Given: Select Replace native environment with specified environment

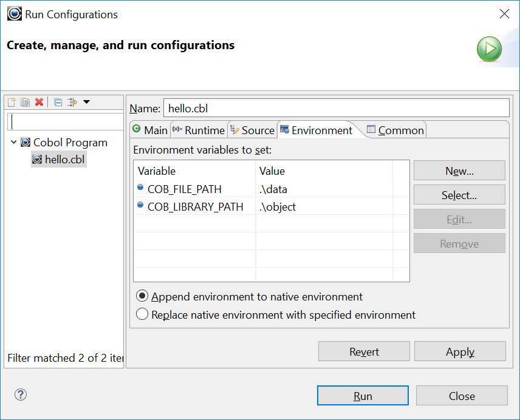Looking at the screenshot, I should pos(142,314).
